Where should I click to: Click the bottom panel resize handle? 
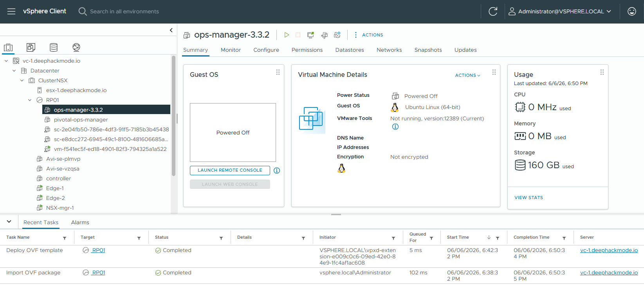tap(336, 214)
